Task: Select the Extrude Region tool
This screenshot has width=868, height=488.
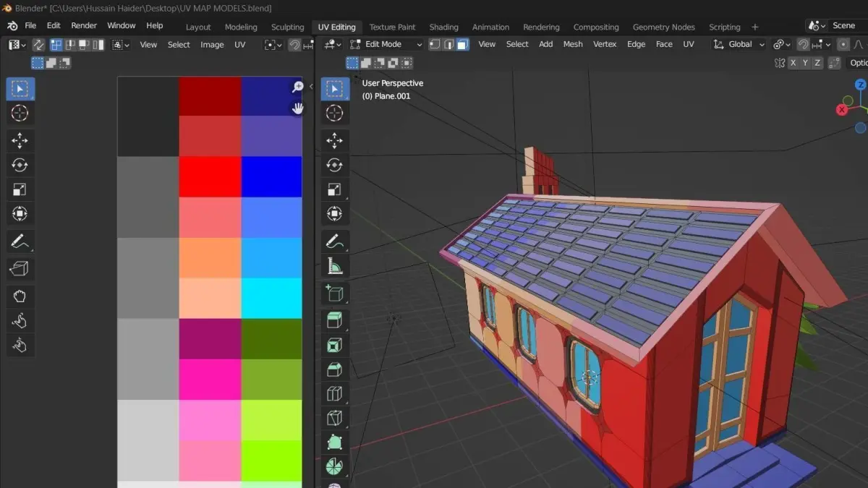Action: coord(334,320)
